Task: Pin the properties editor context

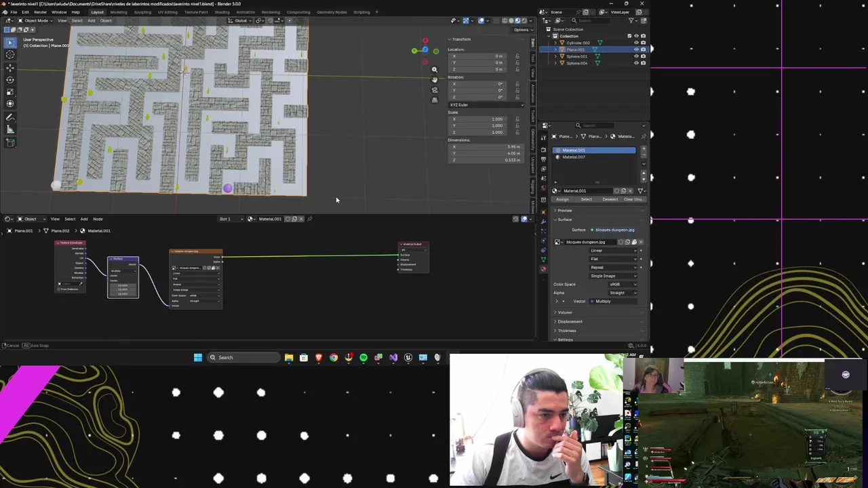Action: click(x=644, y=136)
